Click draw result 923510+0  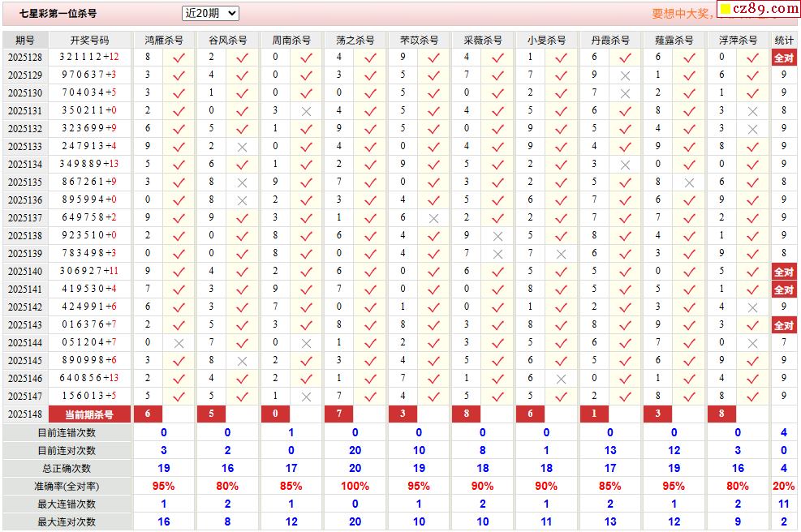89,236
